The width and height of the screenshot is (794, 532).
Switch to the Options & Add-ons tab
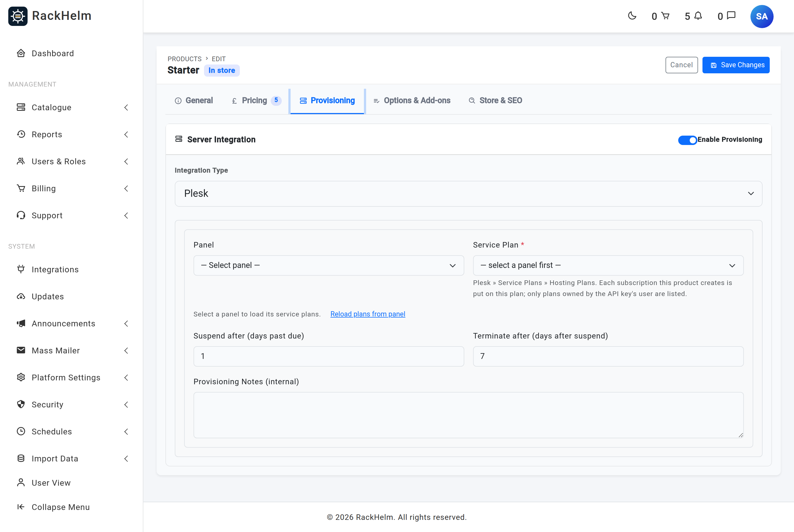[x=412, y=100]
